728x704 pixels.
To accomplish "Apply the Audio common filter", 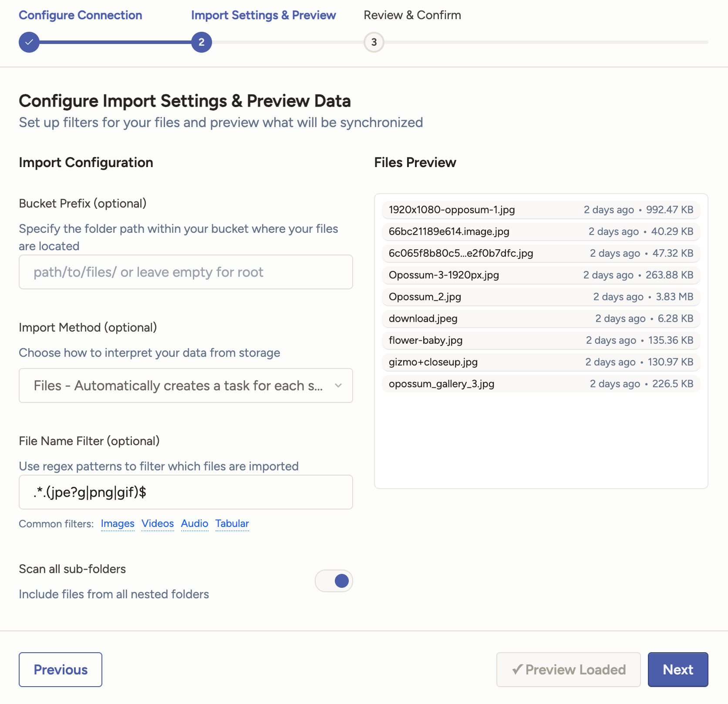I will [195, 523].
